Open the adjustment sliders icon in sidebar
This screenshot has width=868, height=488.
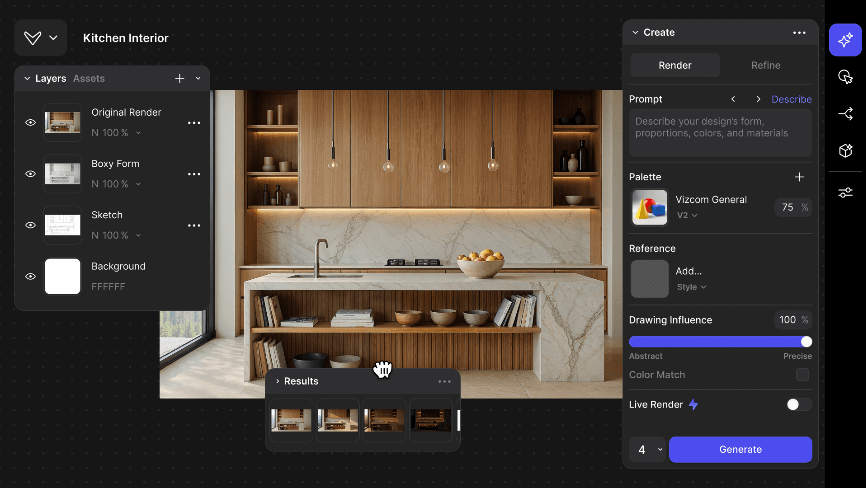click(845, 193)
